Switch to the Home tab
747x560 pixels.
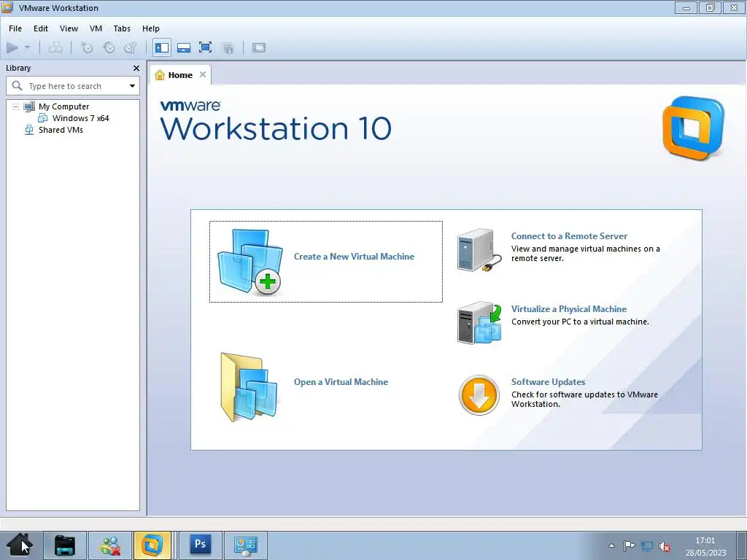point(180,75)
